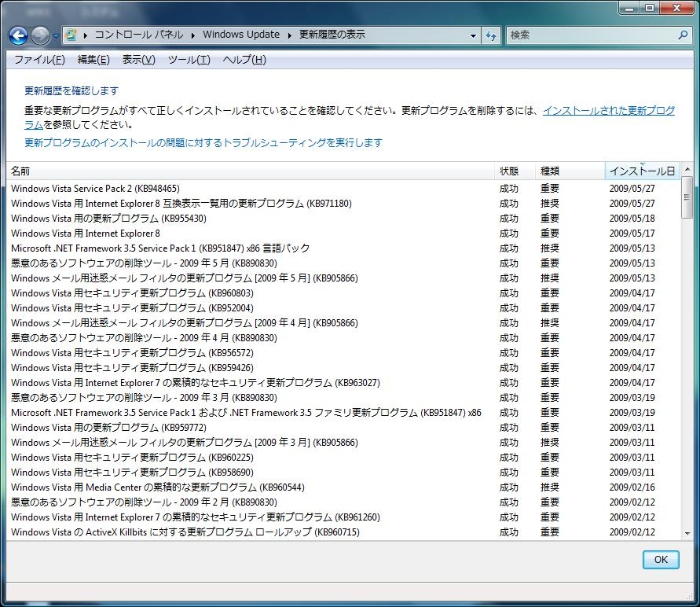Select .NET Framework 3.5 SP1 言語パック row

pos(343,248)
